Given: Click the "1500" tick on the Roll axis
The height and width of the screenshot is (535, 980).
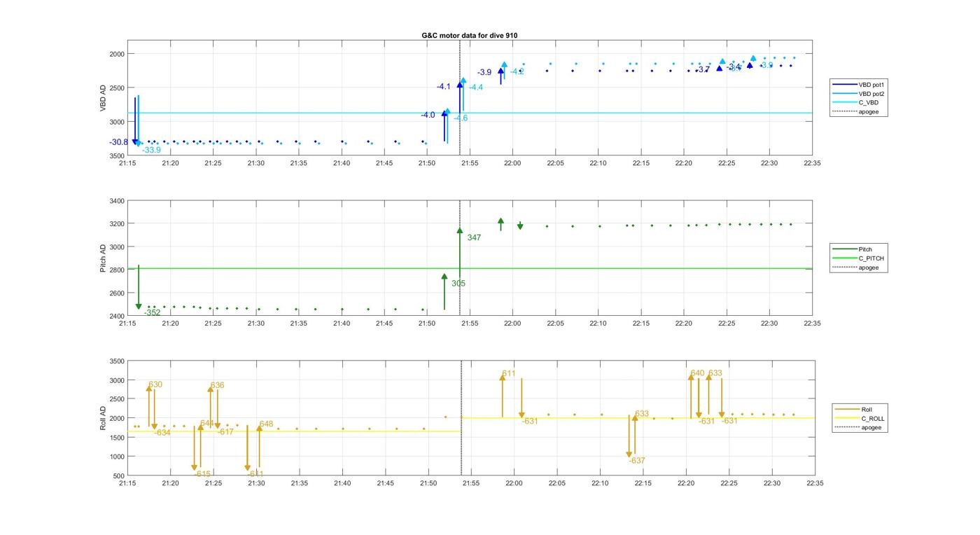Looking at the screenshot, I should coord(116,438).
